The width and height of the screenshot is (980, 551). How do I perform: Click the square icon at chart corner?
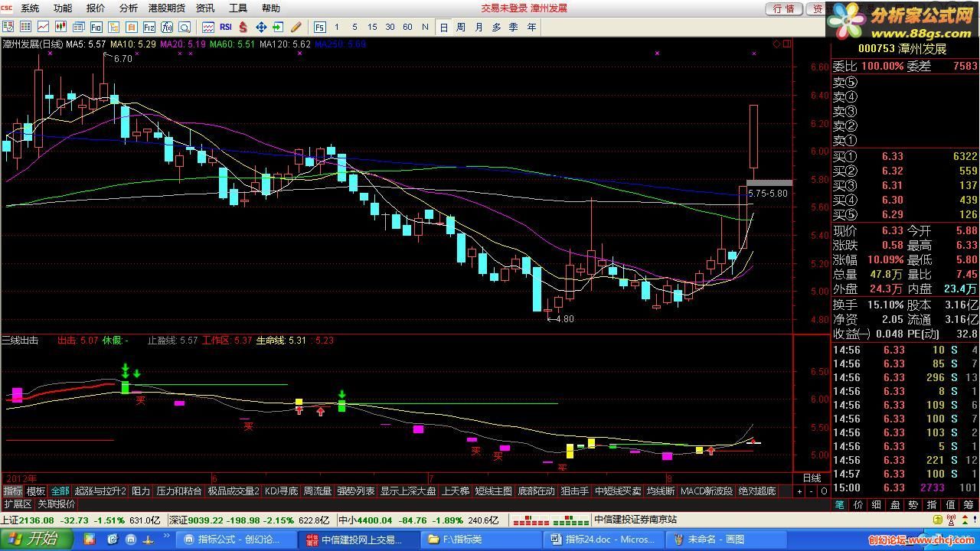pyautogui.click(x=786, y=44)
